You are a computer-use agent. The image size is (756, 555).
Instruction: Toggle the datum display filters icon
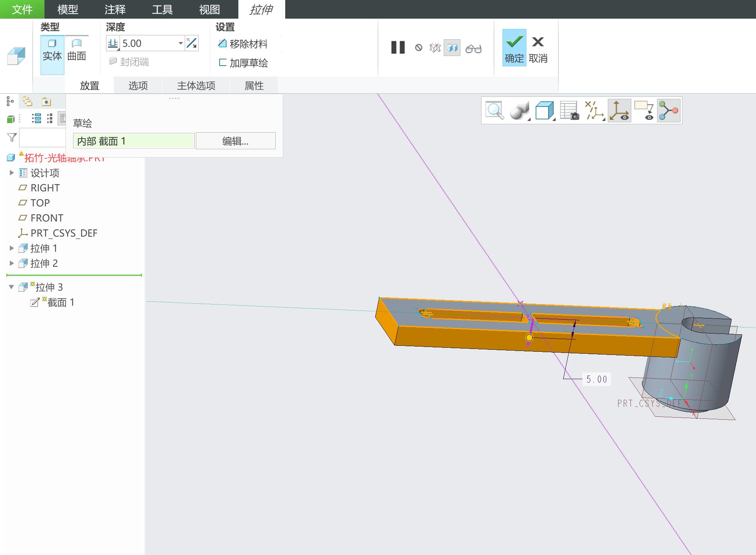(594, 111)
